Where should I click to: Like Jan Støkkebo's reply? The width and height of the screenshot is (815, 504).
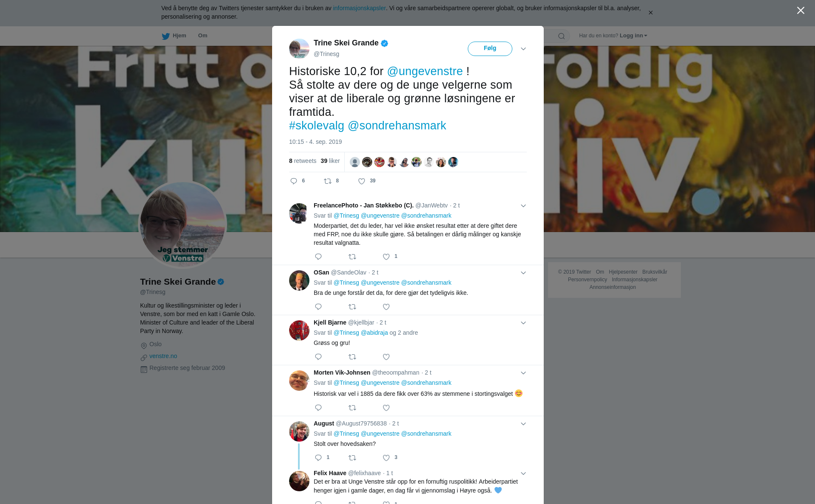coord(386,257)
